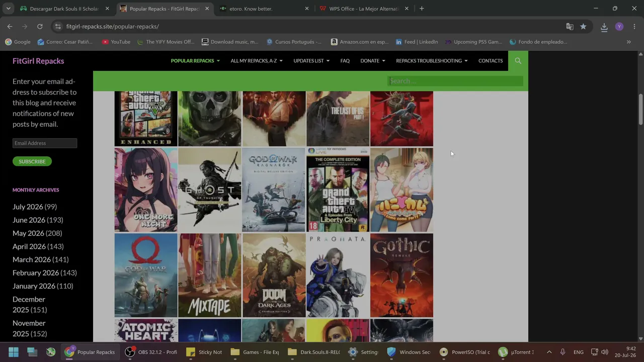The image size is (644, 362).
Task: Click the microphone tray icon
Action: [x=562, y=352]
